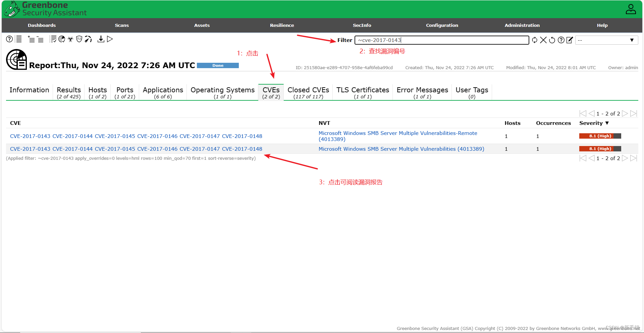The width and height of the screenshot is (644, 333).
Task: Click second row 8.1 (High) severity bar
Action: tap(600, 149)
